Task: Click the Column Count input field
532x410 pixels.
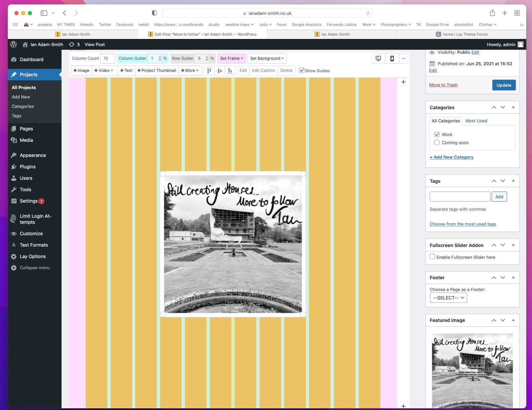Action: tap(108, 58)
